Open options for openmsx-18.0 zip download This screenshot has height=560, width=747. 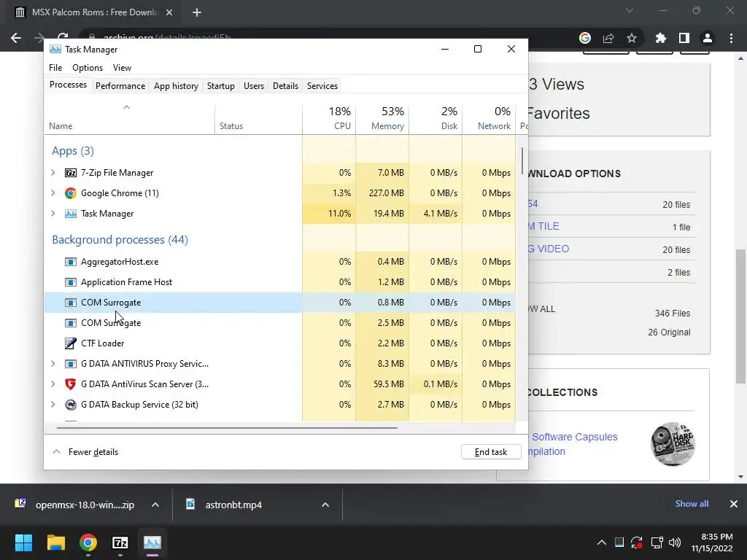pyautogui.click(x=155, y=505)
